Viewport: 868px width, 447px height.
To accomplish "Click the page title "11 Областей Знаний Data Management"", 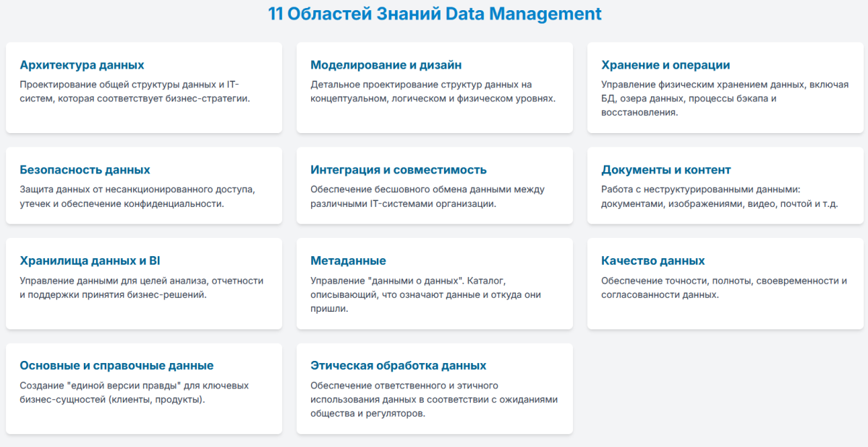I will tap(434, 13).
